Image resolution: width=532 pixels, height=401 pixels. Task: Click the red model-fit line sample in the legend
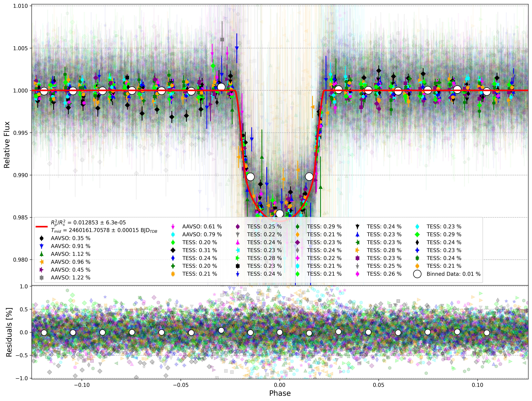(x=42, y=227)
